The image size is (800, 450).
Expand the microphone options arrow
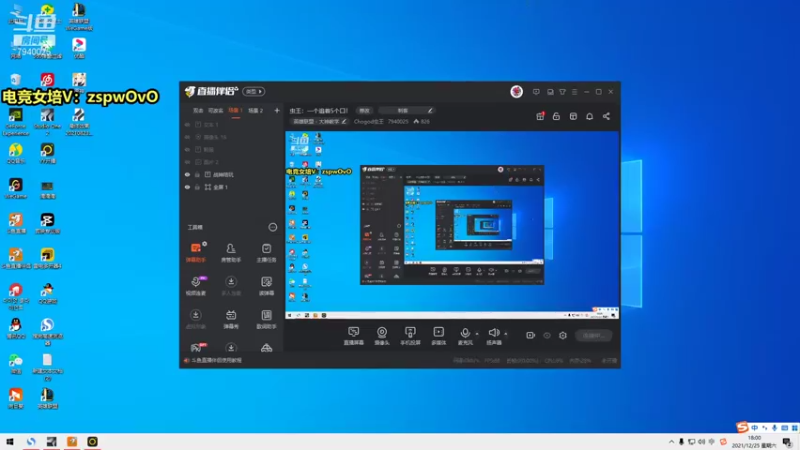477,334
